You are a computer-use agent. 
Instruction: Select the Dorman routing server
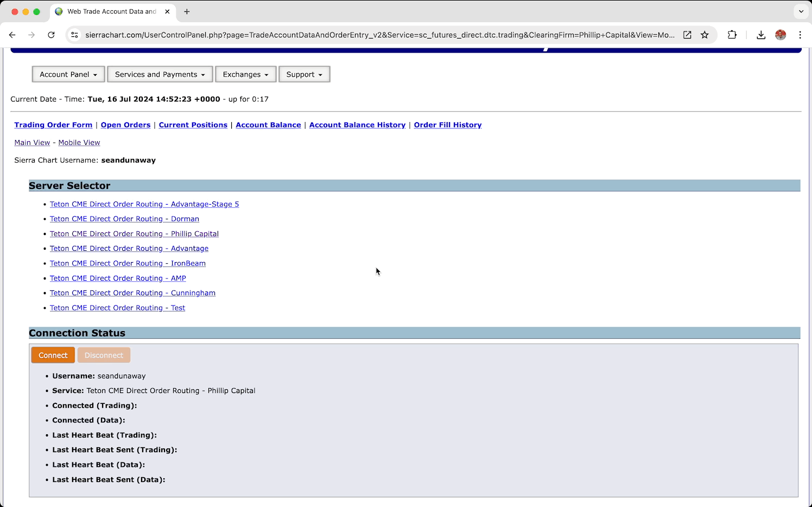(124, 219)
